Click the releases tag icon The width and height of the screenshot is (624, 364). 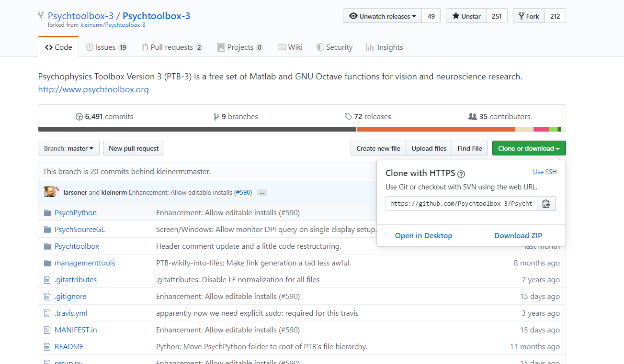click(x=349, y=116)
